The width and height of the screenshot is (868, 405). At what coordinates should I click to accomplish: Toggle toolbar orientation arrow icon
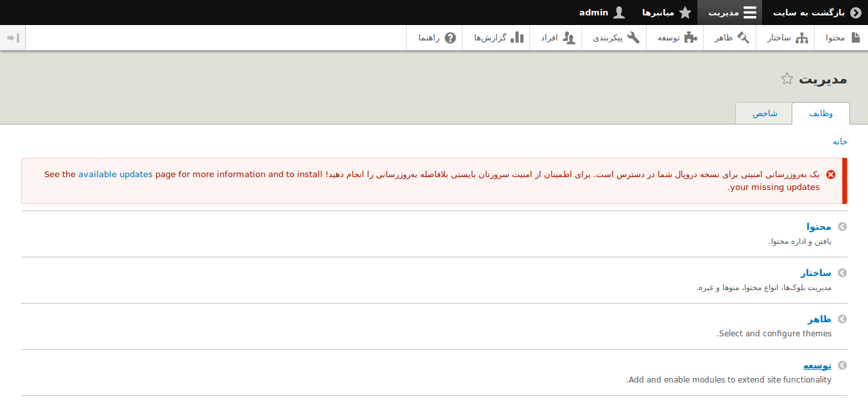[13, 38]
